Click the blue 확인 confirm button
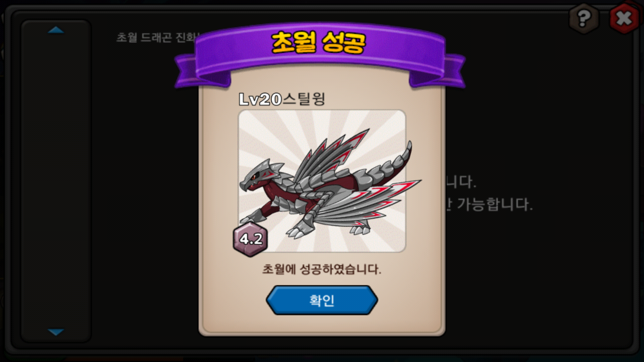This screenshot has width=644, height=362. click(x=322, y=300)
